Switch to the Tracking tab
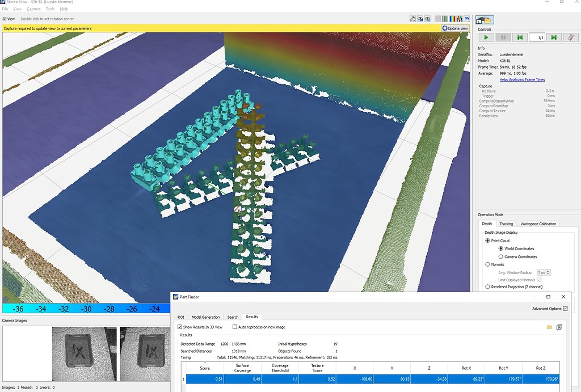This screenshot has height=392, width=581. [x=506, y=224]
